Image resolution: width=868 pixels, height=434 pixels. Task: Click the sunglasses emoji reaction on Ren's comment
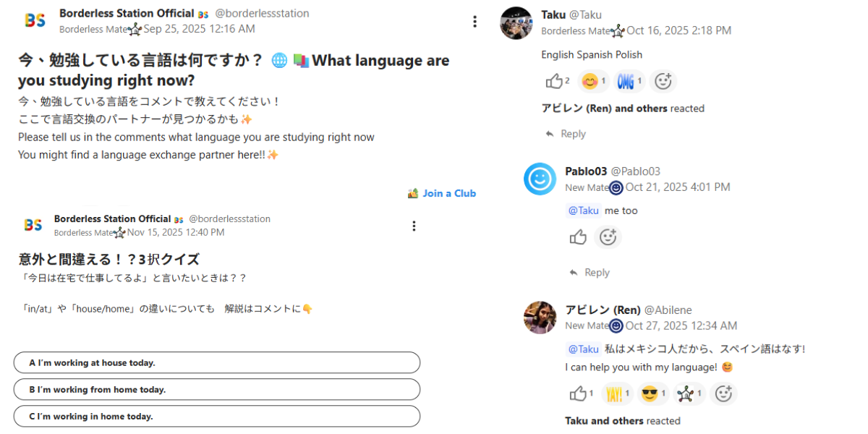tap(654, 393)
